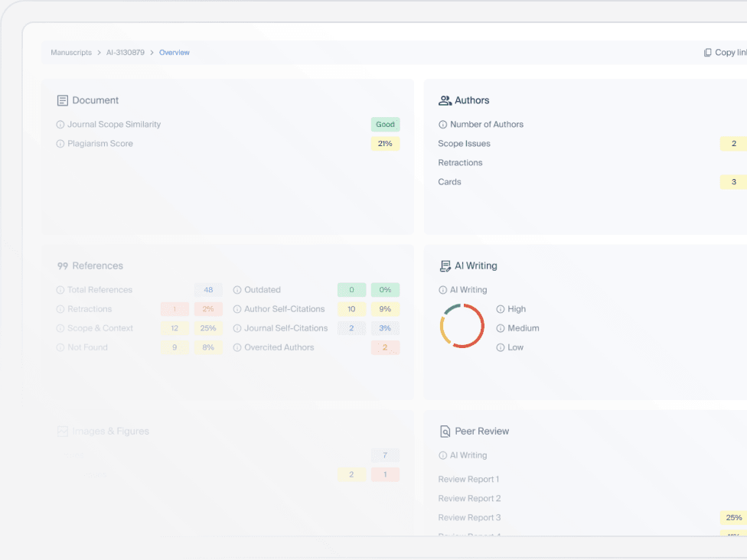The height and width of the screenshot is (560, 747).
Task: Click the copy icon beside Copy link
Action: (707, 52)
